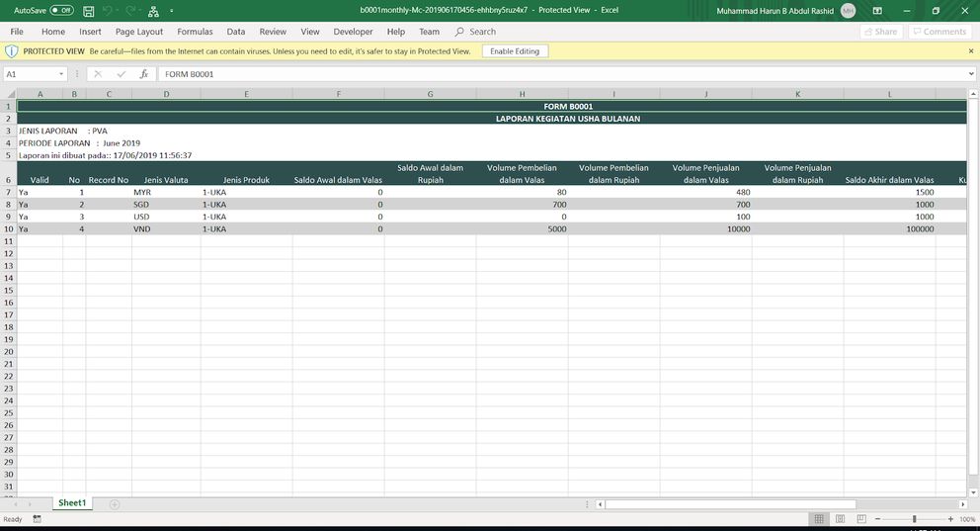Image resolution: width=980 pixels, height=531 pixels.
Task: Click the zoom in plus button
Action: click(950, 519)
